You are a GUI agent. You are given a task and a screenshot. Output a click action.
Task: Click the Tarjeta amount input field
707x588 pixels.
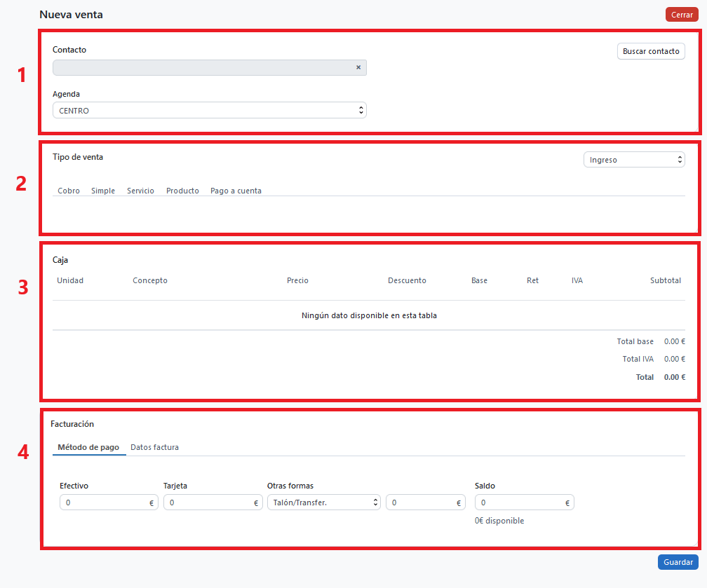coord(208,502)
